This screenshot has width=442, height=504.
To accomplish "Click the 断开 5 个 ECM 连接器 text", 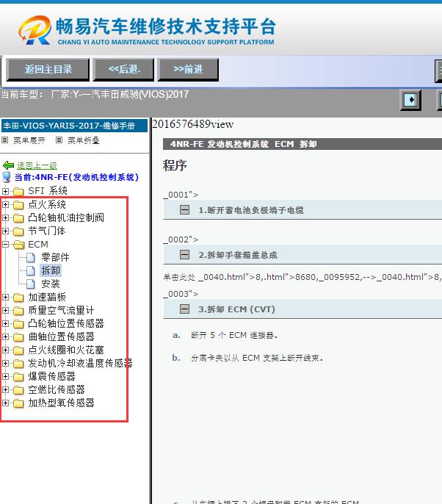I will (233, 335).
